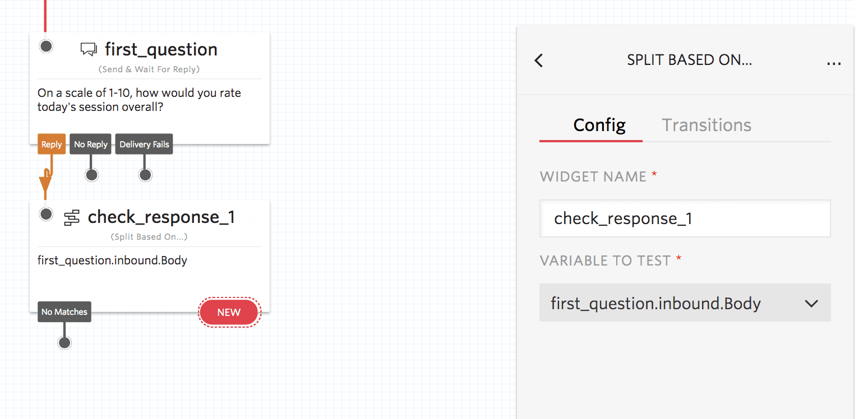The width and height of the screenshot is (868, 419).
Task: Click the orange Reply transition label
Action: tap(52, 144)
